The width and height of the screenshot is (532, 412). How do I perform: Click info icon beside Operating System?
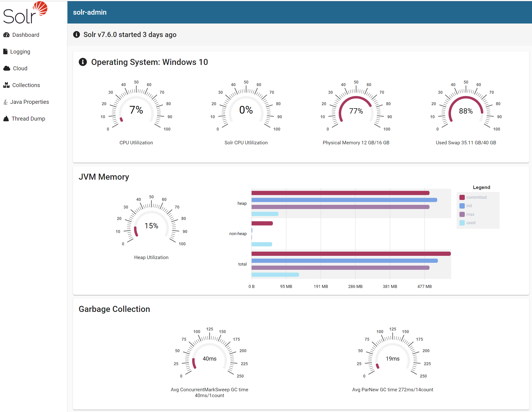[83, 62]
